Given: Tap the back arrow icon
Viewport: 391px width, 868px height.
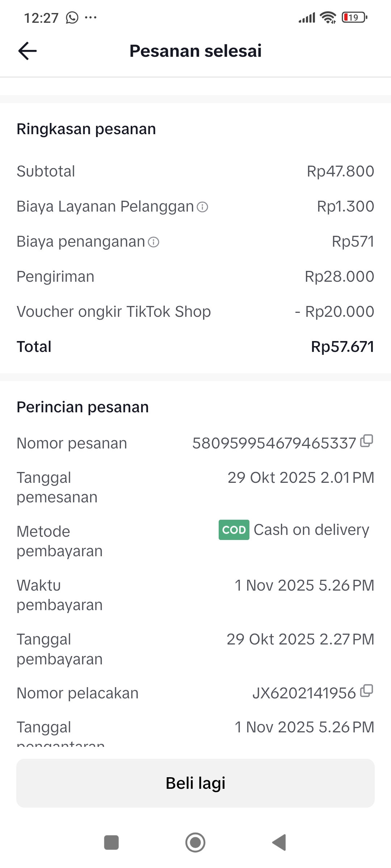Looking at the screenshot, I should coord(28,51).
